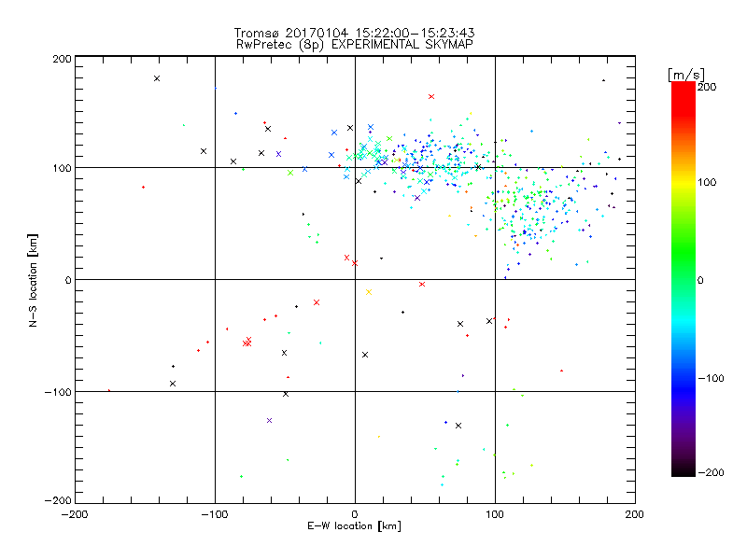Click the '0' label on the N-S axis
Image resolution: width=747 pixels, height=560 pixels.
coord(68,280)
